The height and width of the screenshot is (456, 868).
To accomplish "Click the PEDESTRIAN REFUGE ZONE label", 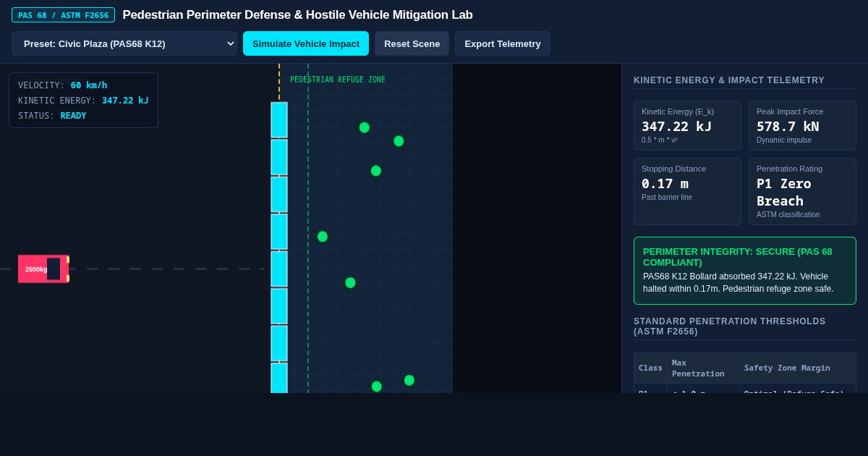I will pos(338,80).
